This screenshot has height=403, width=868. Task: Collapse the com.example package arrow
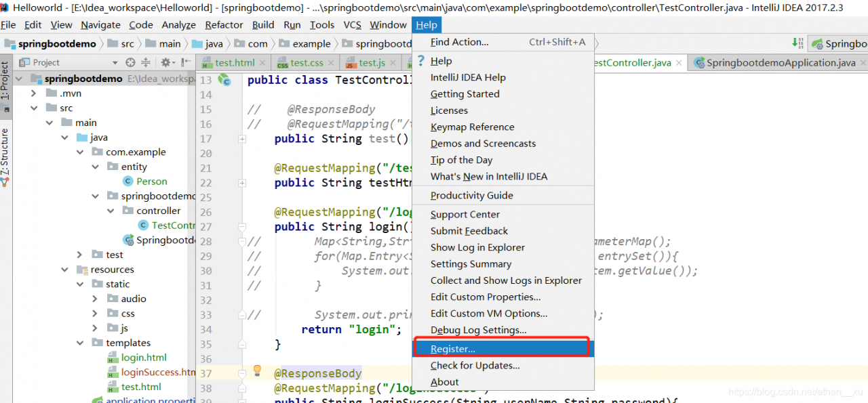(80, 152)
